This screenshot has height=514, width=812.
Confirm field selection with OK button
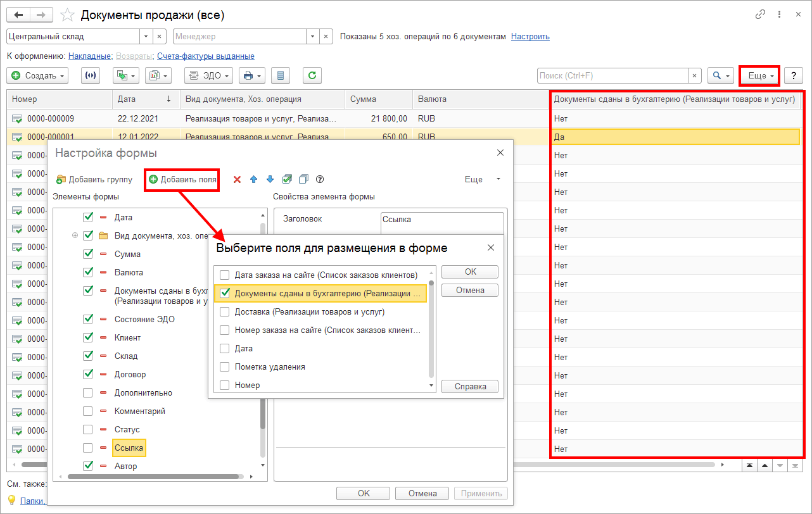[470, 272]
